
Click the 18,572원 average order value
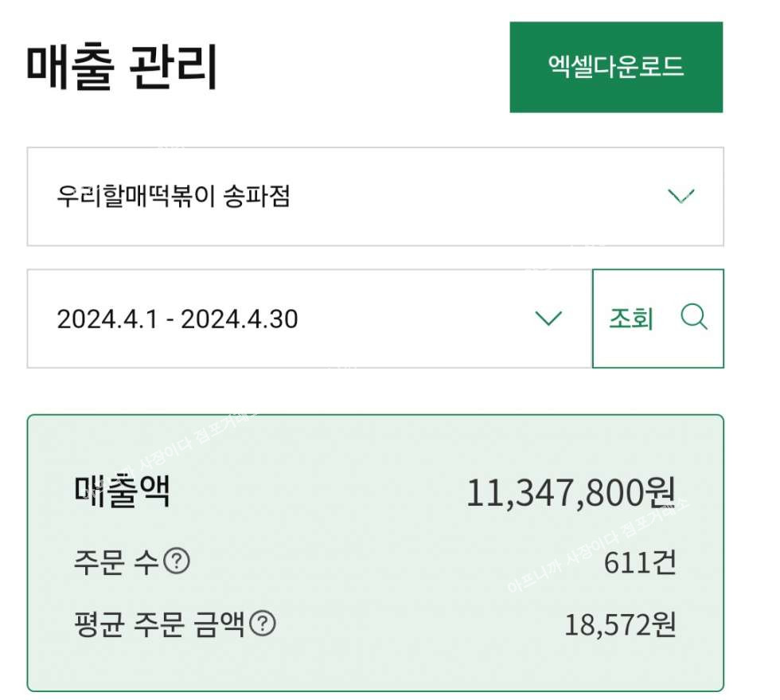[620, 624]
